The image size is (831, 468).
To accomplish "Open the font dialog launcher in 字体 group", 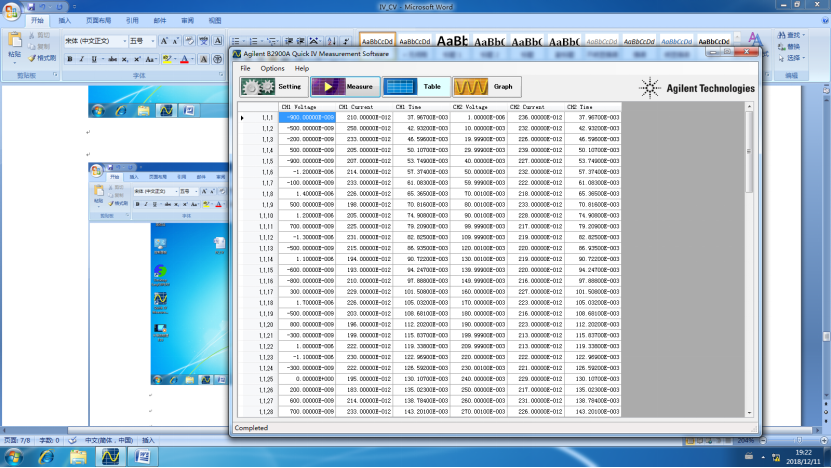I will pos(222,75).
